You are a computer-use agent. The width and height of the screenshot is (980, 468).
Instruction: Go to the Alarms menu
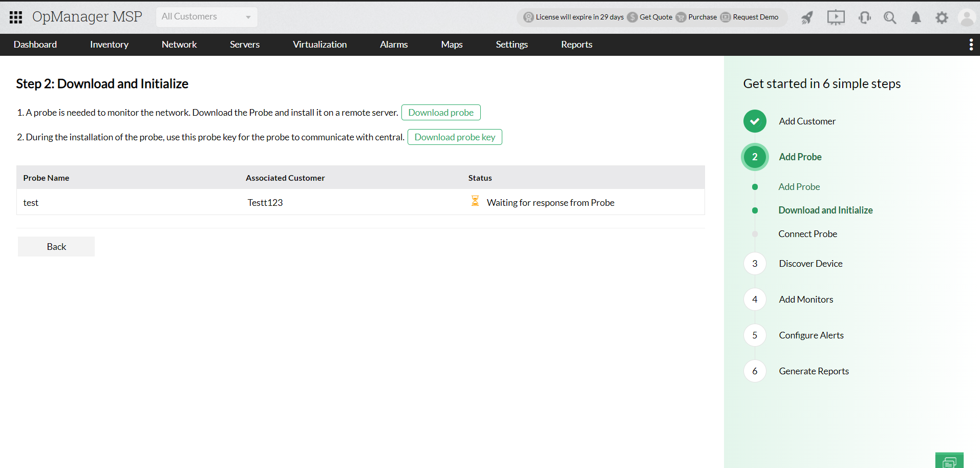pyautogui.click(x=393, y=45)
